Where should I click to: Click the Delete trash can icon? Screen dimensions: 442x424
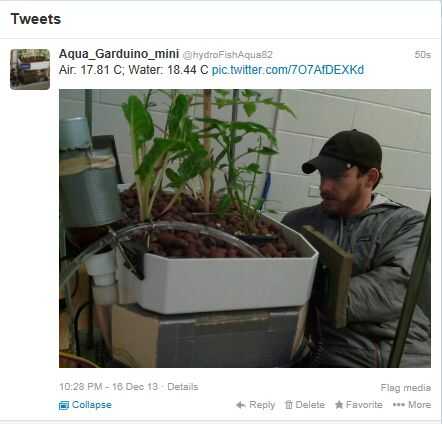[x=289, y=405]
